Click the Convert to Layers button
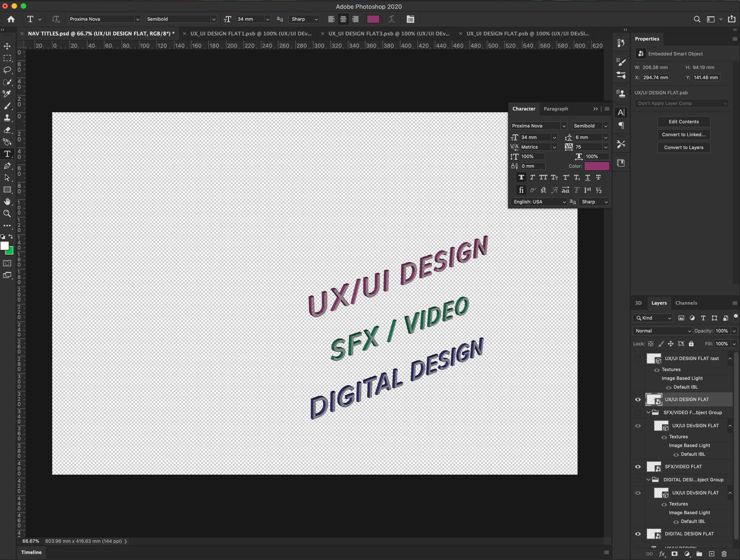 coord(683,147)
